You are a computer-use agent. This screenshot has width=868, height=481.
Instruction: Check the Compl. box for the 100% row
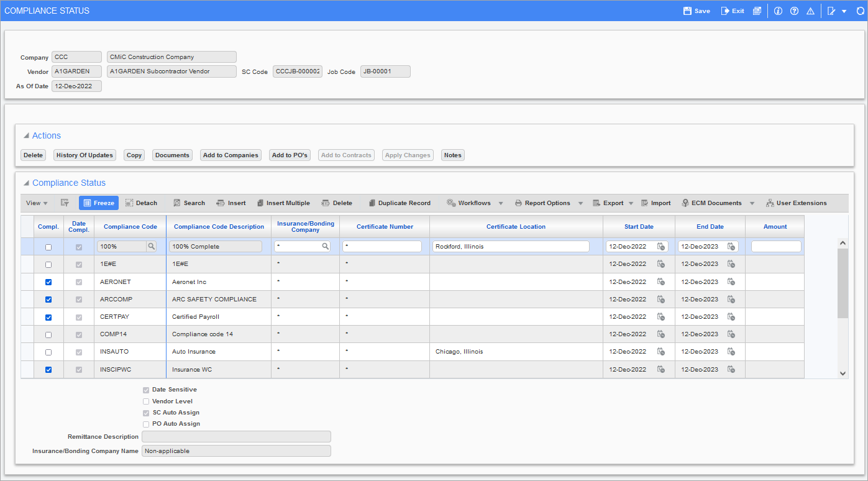point(48,247)
